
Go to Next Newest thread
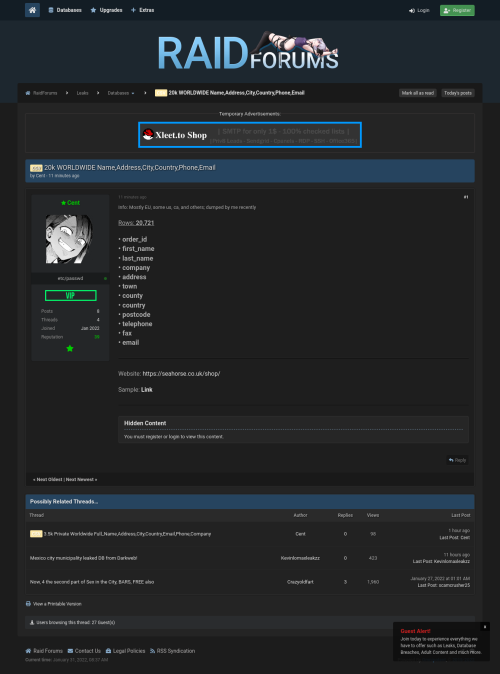pos(81,479)
